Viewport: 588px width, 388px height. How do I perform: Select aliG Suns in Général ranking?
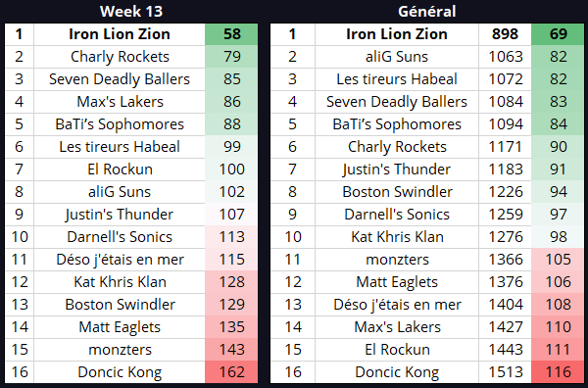click(x=397, y=57)
